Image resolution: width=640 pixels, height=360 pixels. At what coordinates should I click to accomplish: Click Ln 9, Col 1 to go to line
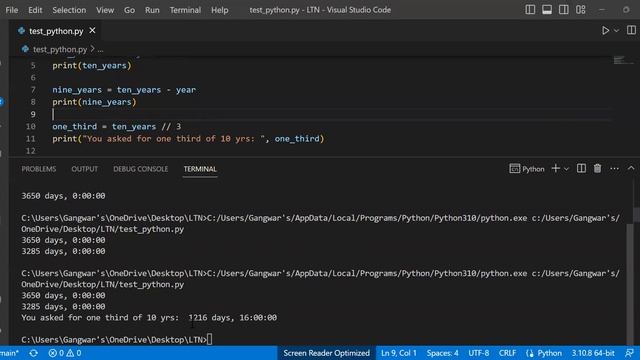[399, 353]
